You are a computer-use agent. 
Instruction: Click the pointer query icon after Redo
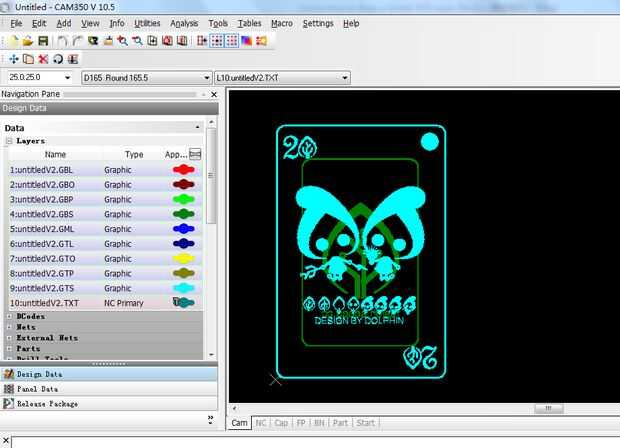coord(93,41)
